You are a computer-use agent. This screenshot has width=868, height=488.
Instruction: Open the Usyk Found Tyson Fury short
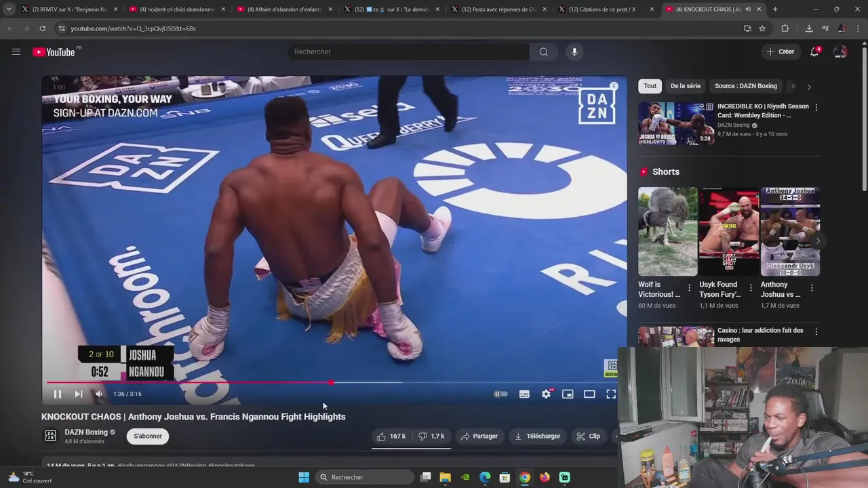click(729, 231)
